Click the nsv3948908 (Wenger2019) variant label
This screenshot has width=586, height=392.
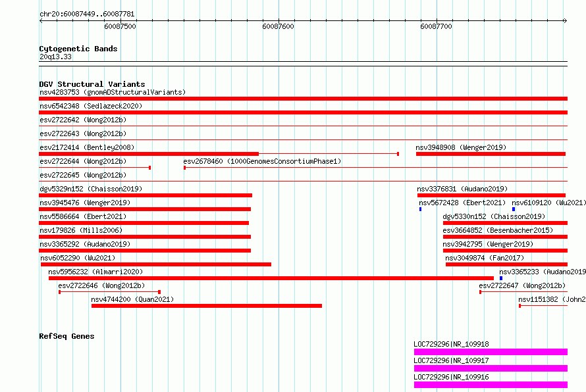coord(461,147)
